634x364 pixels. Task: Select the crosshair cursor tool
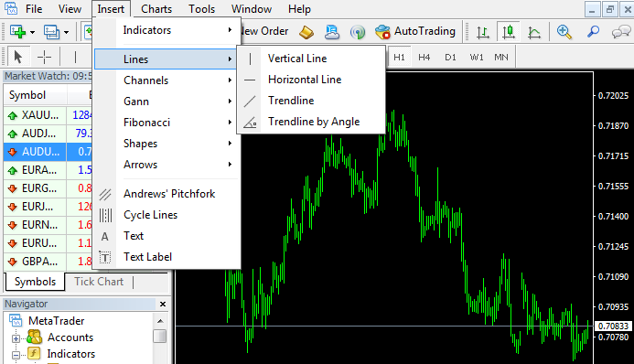click(x=44, y=57)
